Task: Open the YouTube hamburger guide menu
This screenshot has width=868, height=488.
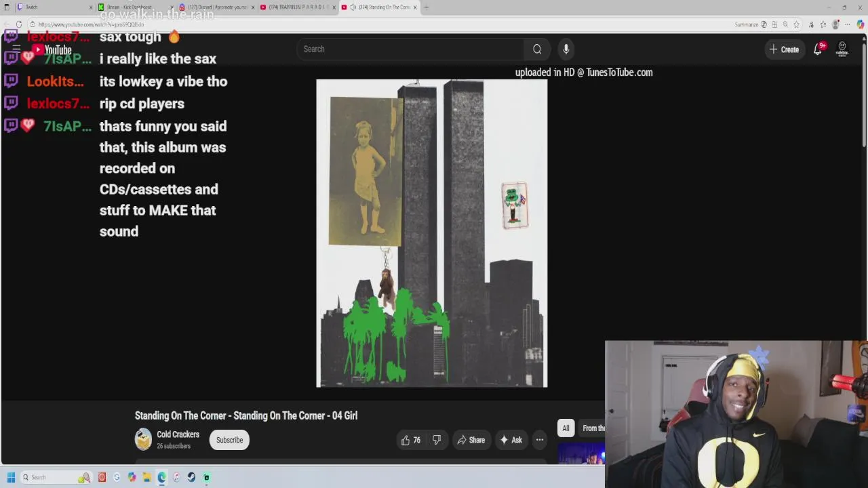Action: (16, 49)
